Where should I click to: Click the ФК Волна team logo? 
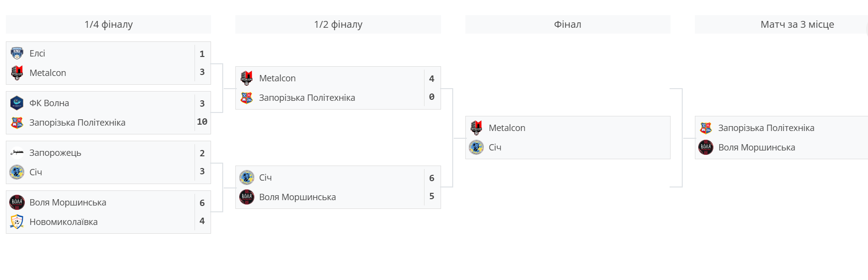point(17,103)
